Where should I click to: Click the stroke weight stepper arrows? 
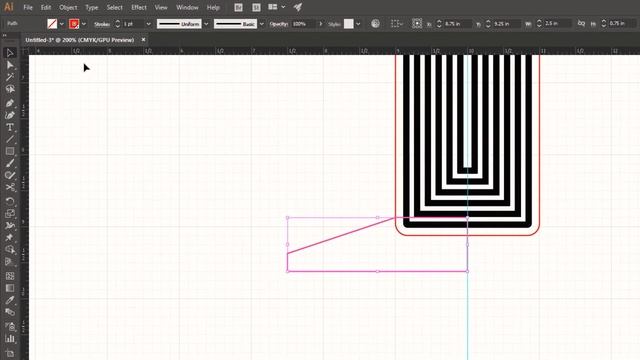[118, 24]
